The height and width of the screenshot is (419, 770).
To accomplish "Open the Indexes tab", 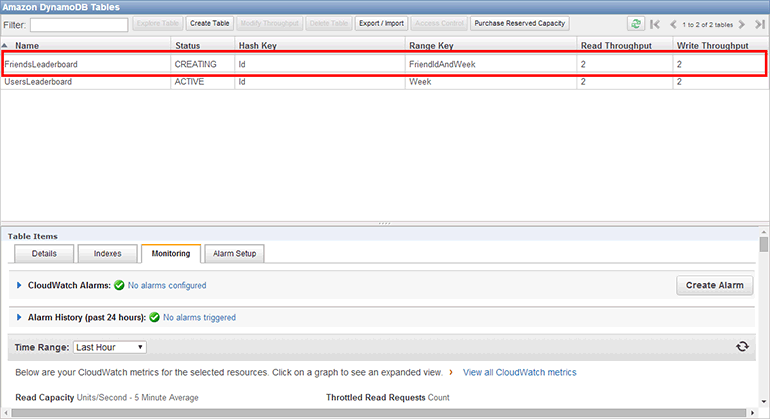I will click(x=106, y=253).
